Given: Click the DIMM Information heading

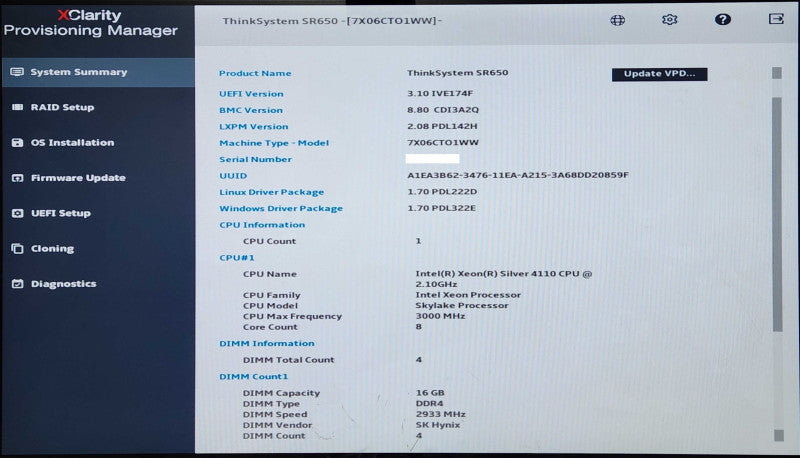Looking at the screenshot, I should click(x=266, y=343).
